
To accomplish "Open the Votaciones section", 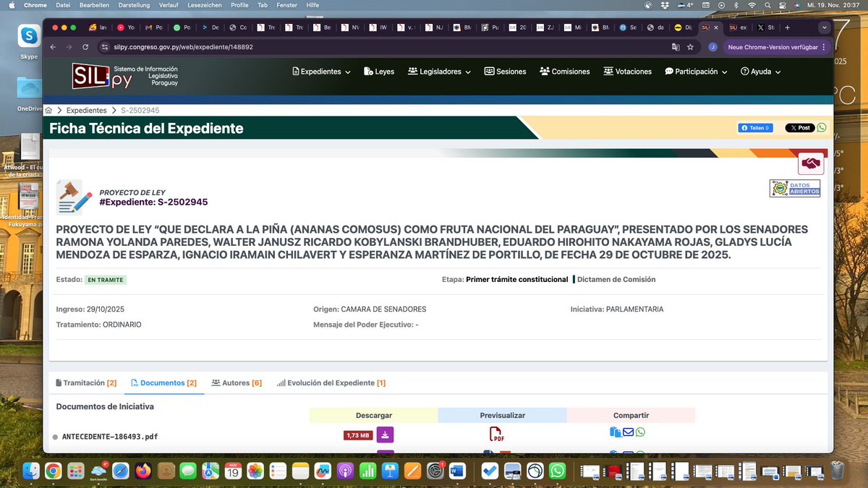I will (628, 72).
